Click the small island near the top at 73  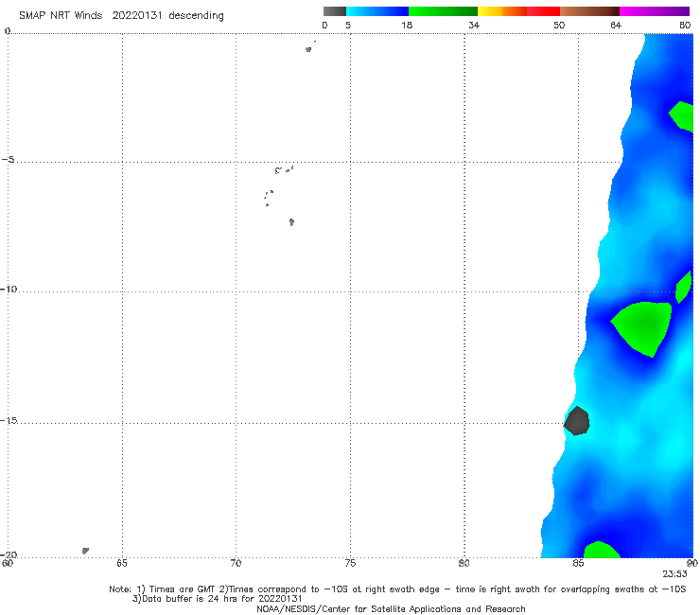pos(308,49)
